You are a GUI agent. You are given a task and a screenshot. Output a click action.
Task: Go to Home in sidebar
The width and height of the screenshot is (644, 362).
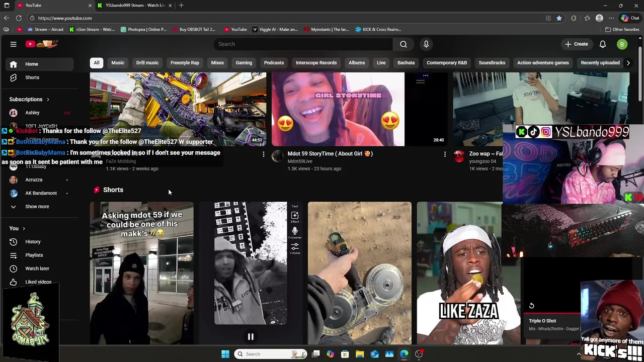click(39, 64)
